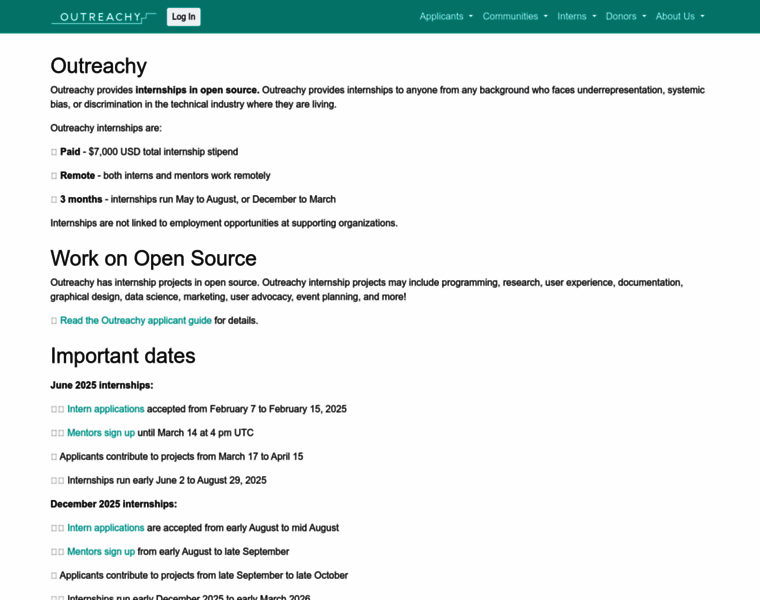The image size is (760, 600).
Task: Click the Outreachy logo in header
Action: 103,17
